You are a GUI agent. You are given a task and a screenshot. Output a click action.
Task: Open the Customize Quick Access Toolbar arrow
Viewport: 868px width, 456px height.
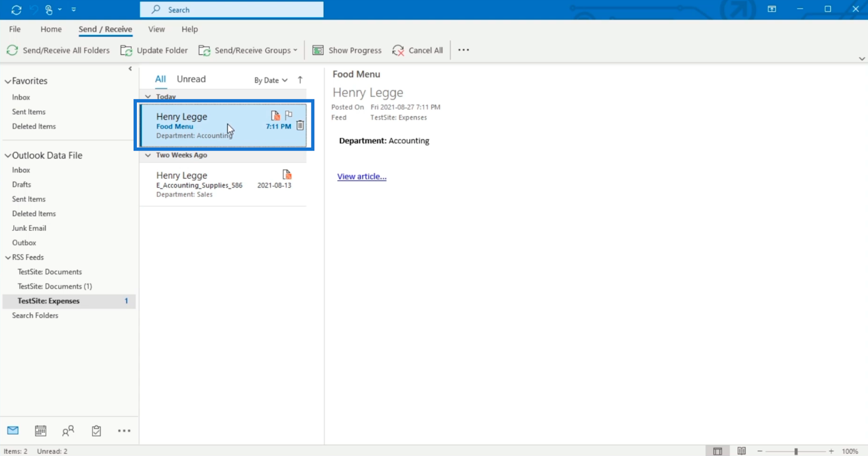coord(74,10)
